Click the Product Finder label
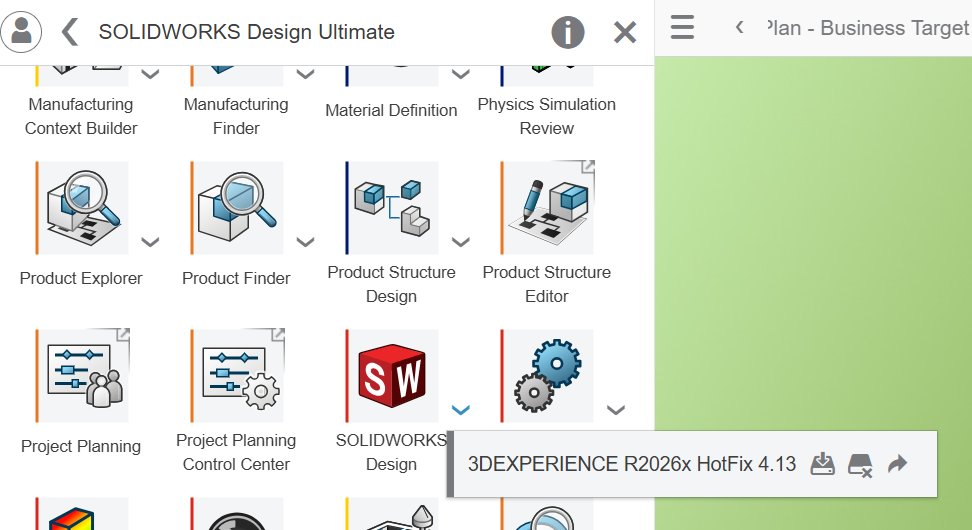Viewport: 972px width, 530px height. coord(236,278)
